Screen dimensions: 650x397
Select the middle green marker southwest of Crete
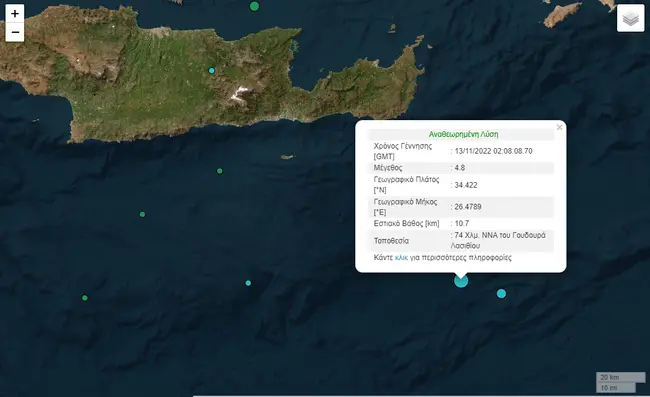(x=142, y=214)
